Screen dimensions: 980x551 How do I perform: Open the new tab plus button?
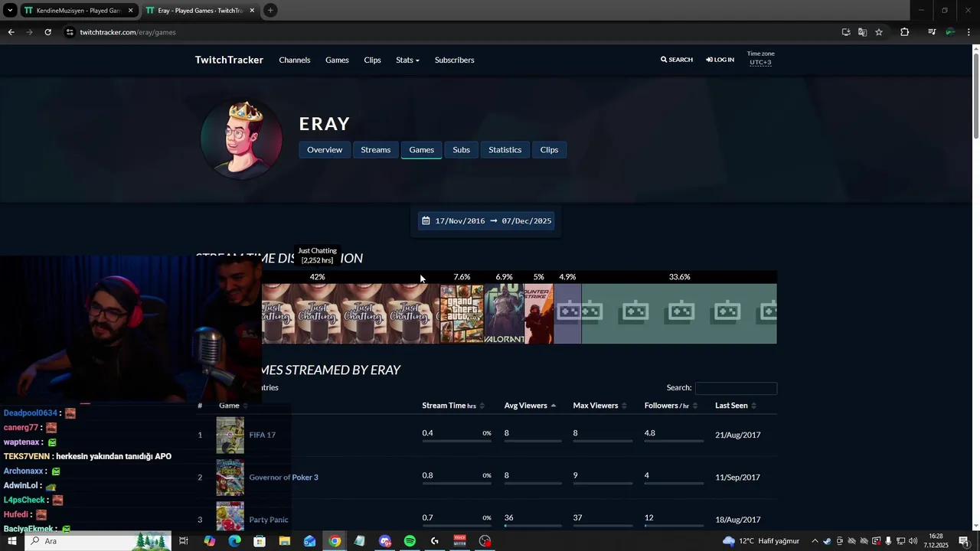pos(270,10)
